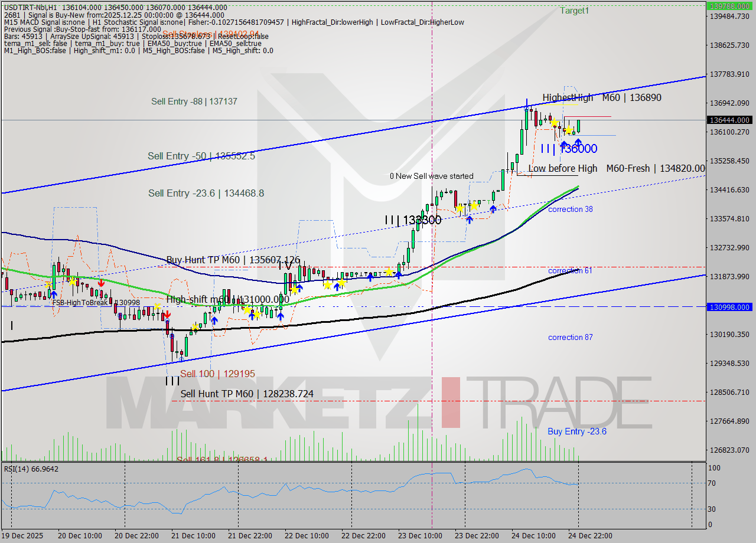The width and height of the screenshot is (756, 543).
Task: Click the Sell Hunt TP M60 128238.724 text
Action: pos(246,394)
